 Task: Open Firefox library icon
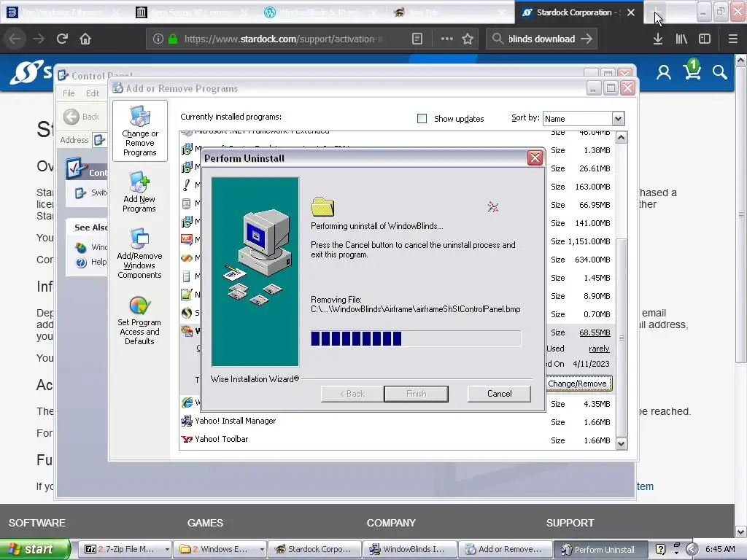pyautogui.click(x=681, y=39)
